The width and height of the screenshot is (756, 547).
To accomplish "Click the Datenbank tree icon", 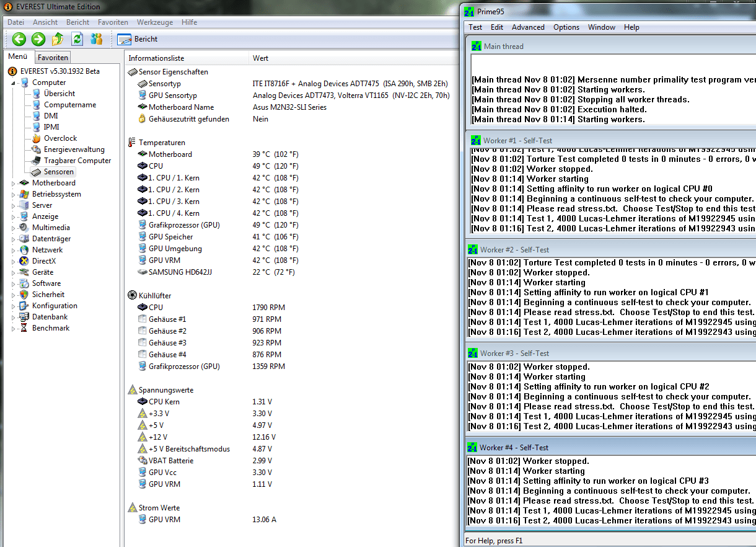I will 24,317.
